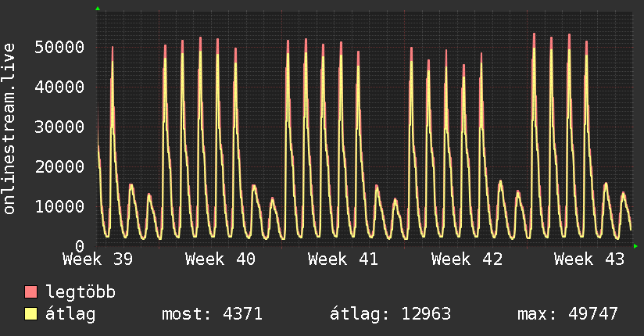Click the 20000 y-axis label

pyautogui.click(x=59, y=166)
